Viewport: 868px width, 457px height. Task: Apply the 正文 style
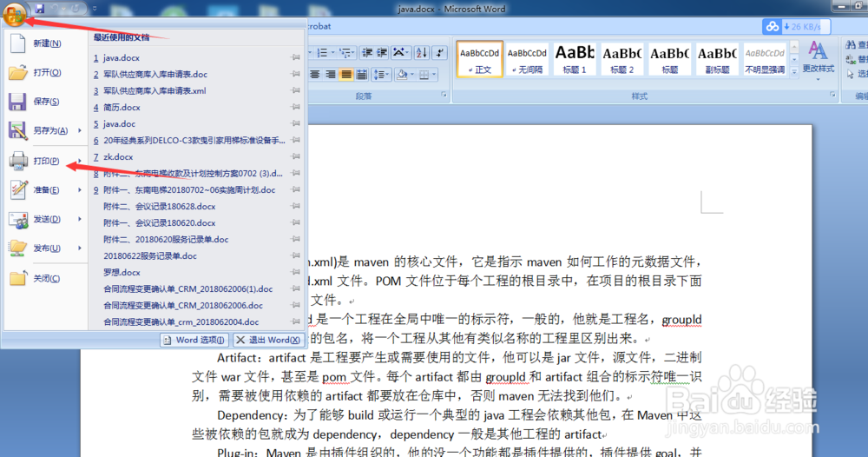pos(480,59)
